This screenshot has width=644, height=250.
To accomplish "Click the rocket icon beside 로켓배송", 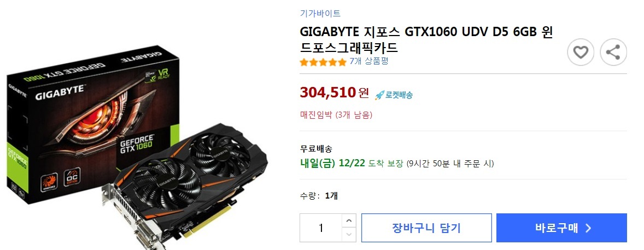I will coord(379,95).
